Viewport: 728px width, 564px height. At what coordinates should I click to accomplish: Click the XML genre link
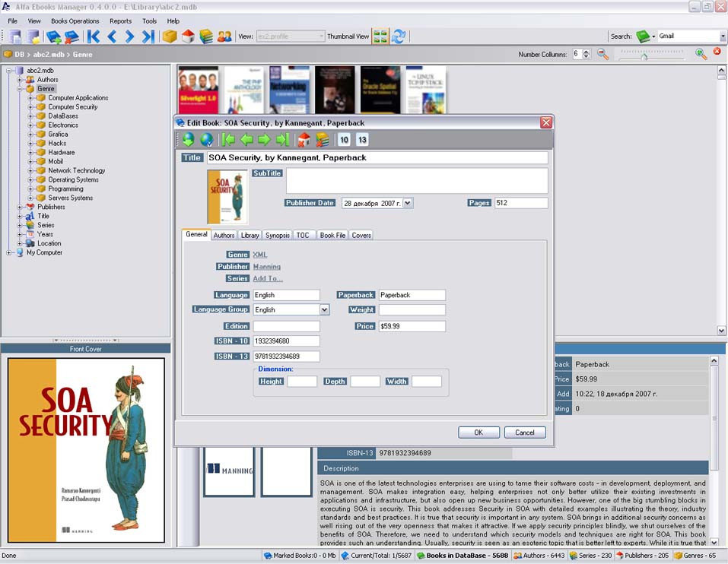[x=259, y=255]
